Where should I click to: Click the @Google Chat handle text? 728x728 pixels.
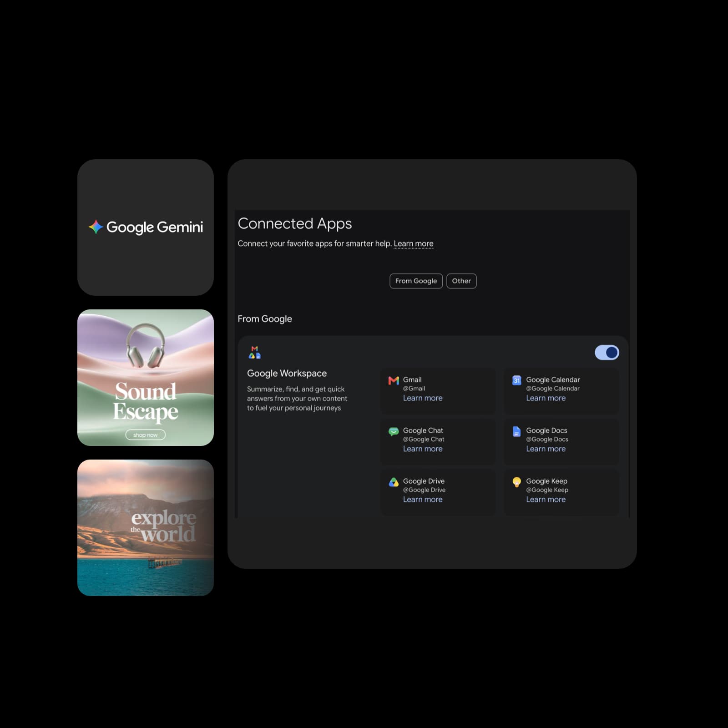pyautogui.click(x=424, y=439)
